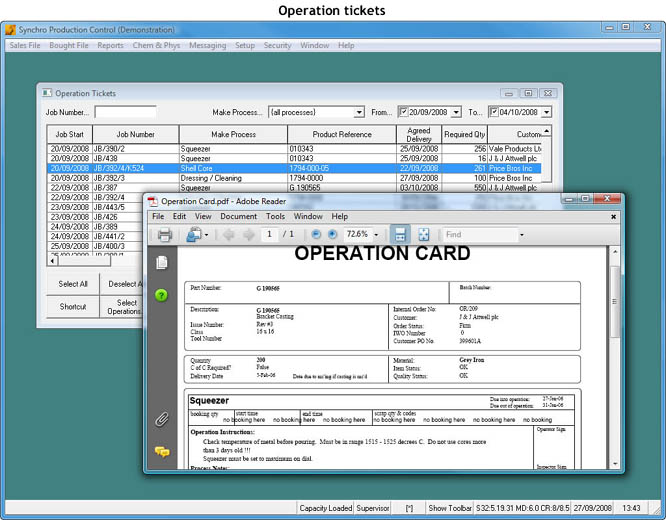Click the Select Operations button
Image resolution: width=666 pixels, height=520 pixels.
coord(122,307)
